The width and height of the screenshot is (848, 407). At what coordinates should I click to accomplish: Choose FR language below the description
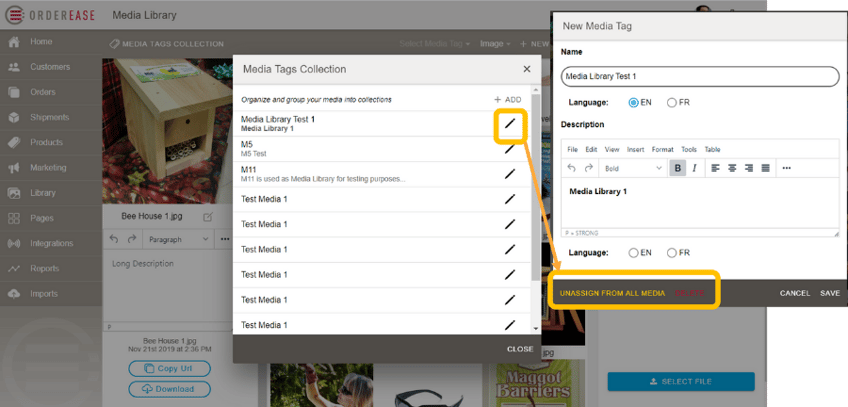(672, 253)
